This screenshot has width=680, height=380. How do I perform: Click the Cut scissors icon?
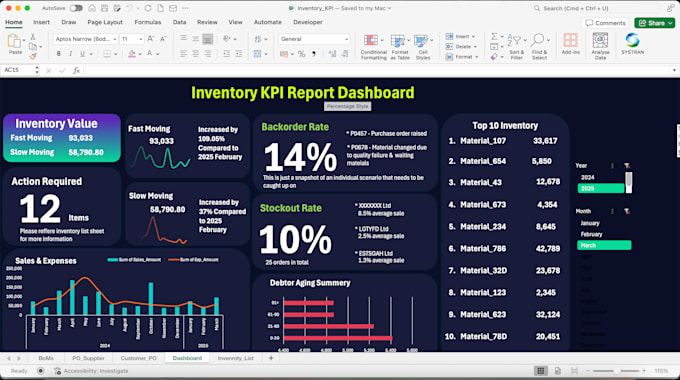pyautogui.click(x=33, y=37)
